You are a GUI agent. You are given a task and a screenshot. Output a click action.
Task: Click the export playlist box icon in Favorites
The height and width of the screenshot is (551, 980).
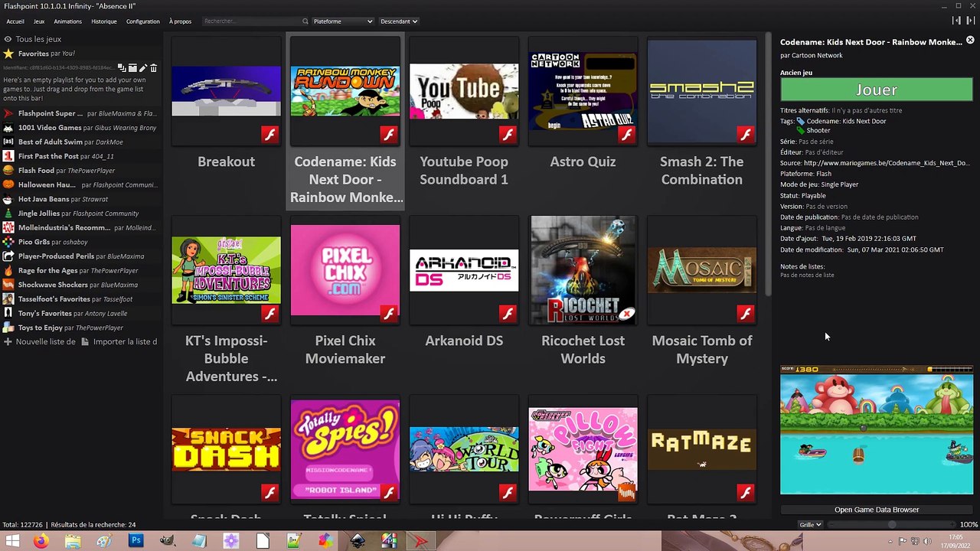click(132, 68)
